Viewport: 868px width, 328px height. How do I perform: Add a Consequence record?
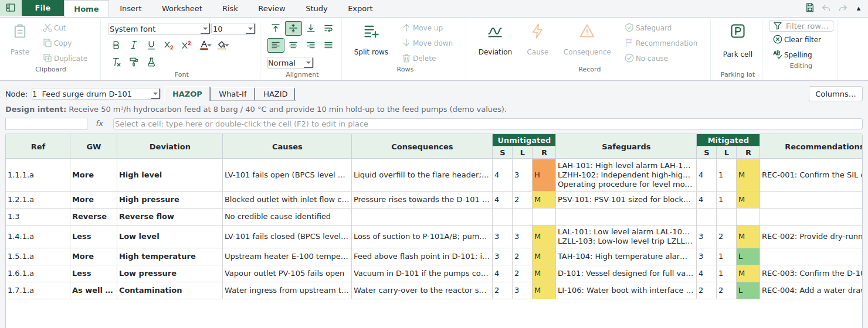click(587, 40)
